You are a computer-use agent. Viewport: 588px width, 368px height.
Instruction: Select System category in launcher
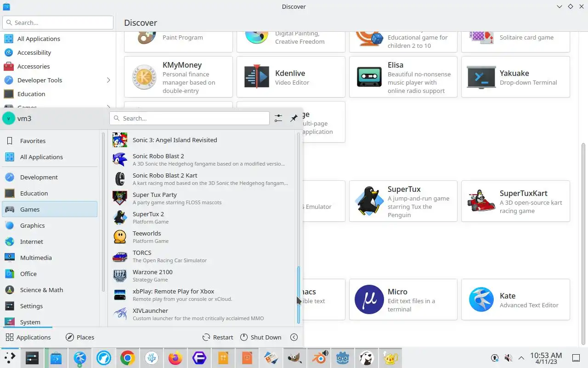pos(50,322)
